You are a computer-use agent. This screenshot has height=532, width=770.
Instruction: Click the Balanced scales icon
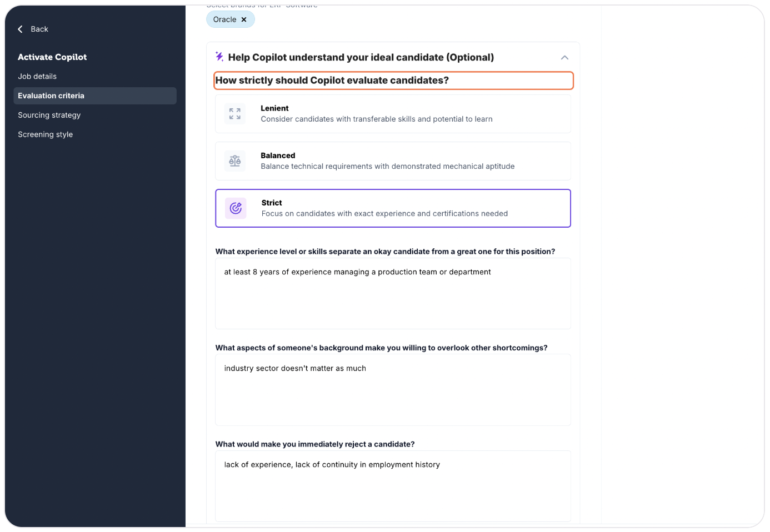click(x=235, y=161)
